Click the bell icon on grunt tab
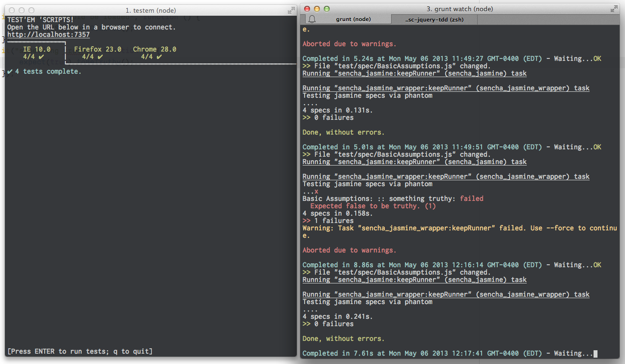Viewport: 625px width, 364px height. 312,19
